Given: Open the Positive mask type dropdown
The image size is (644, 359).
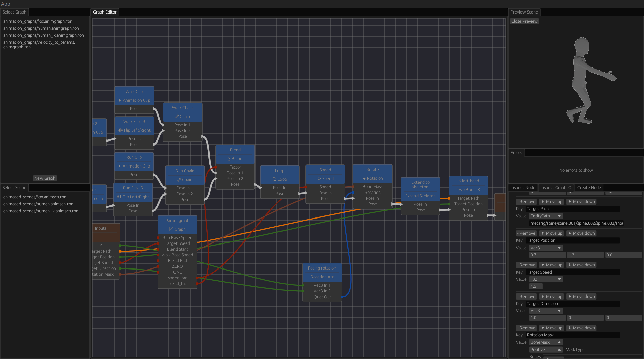Looking at the screenshot, I should [x=545, y=350].
